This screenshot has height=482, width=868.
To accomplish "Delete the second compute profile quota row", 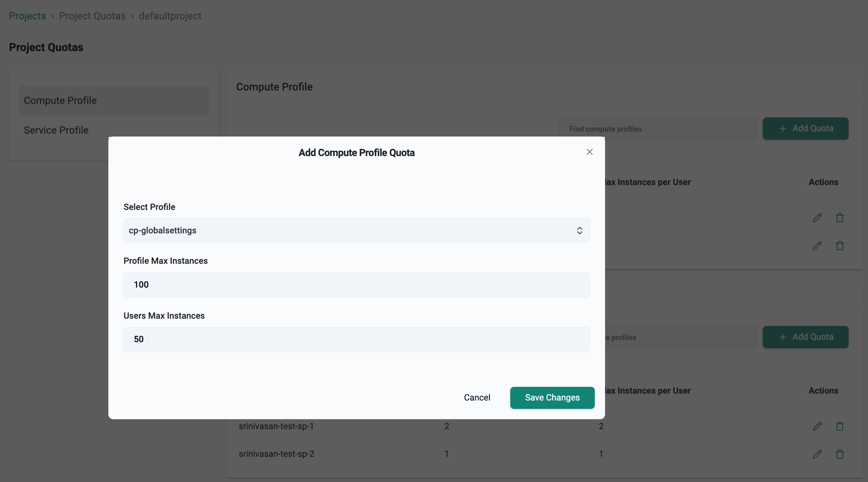I will click(x=839, y=245).
